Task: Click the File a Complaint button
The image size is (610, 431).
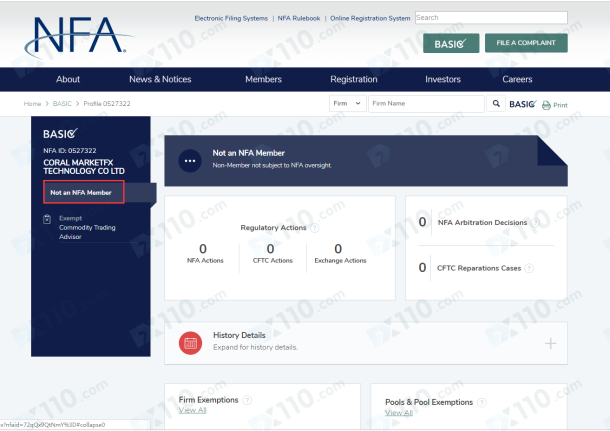Action: pos(526,43)
